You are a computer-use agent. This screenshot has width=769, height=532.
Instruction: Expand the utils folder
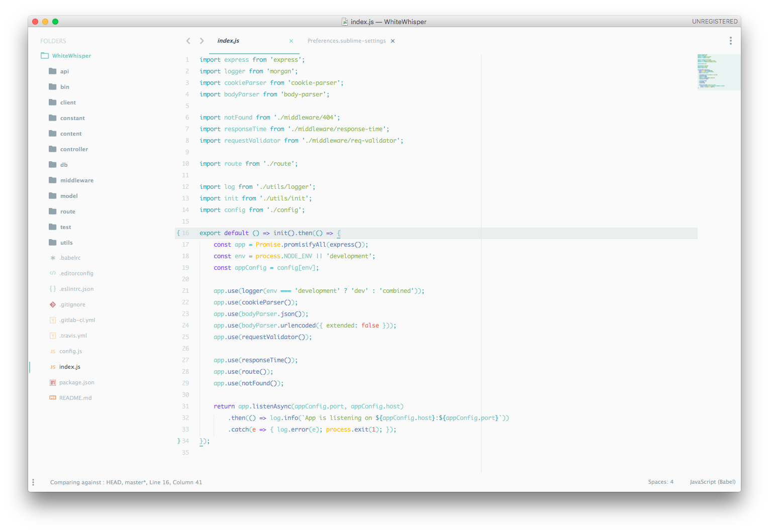tap(61, 243)
